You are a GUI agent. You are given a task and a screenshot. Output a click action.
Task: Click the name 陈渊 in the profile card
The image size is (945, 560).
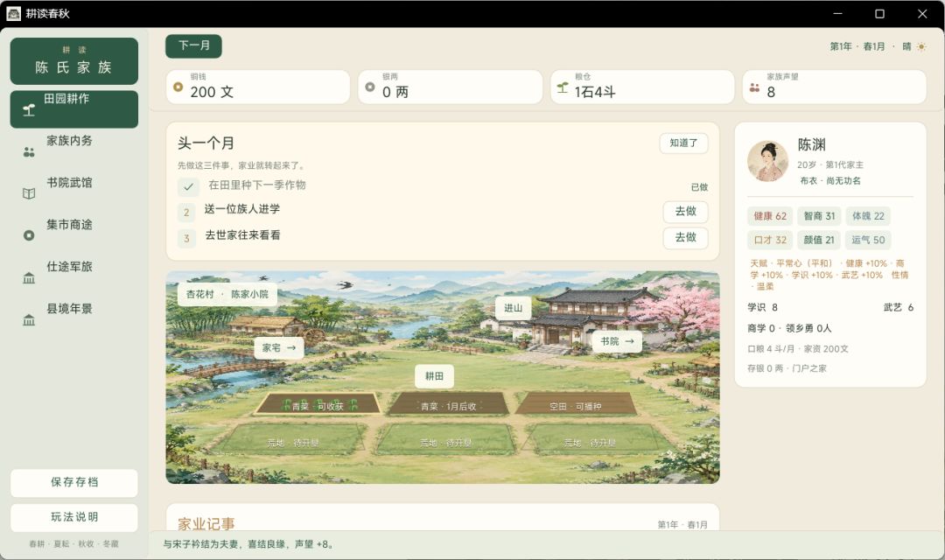(811, 144)
